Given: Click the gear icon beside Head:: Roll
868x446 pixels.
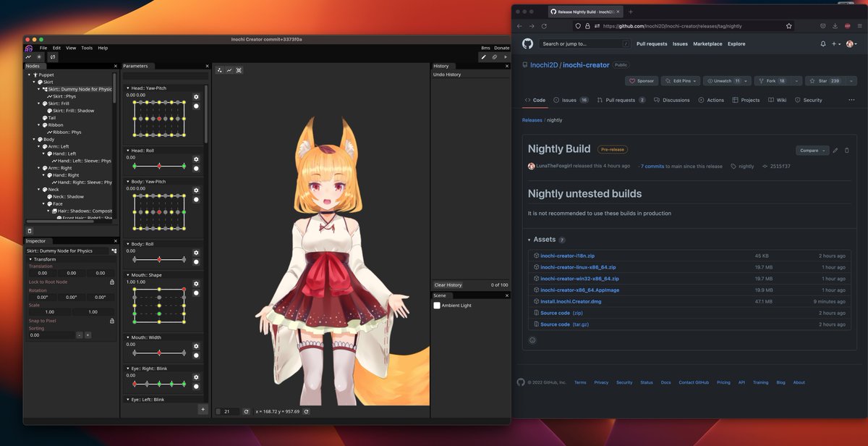Looking at the screenshot, I should click(196, 159).
